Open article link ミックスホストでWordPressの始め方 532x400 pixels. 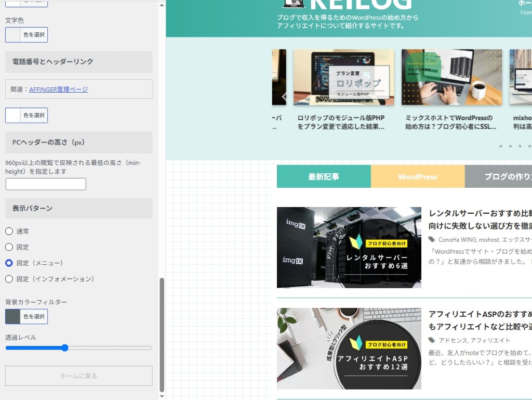(450, 122)
